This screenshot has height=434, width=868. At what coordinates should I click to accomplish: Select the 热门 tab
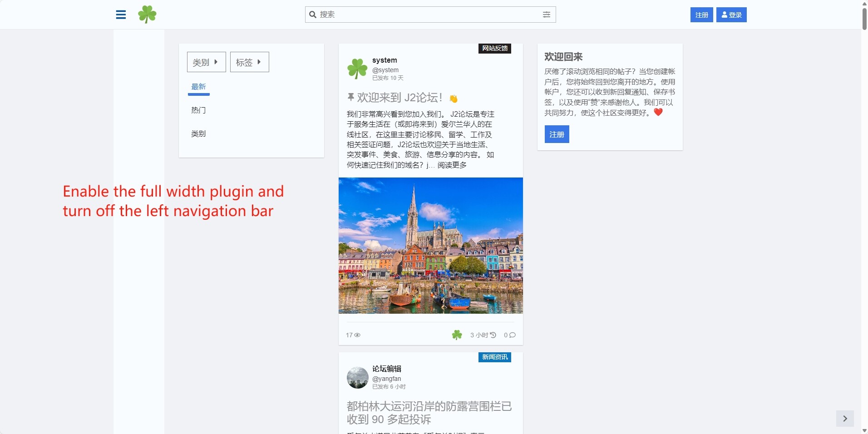click(x=198, y=110)
